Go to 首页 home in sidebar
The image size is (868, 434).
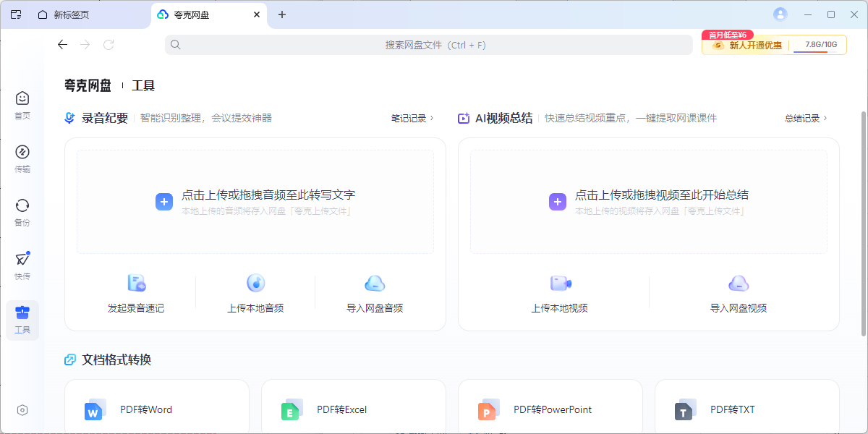(22, 98)
